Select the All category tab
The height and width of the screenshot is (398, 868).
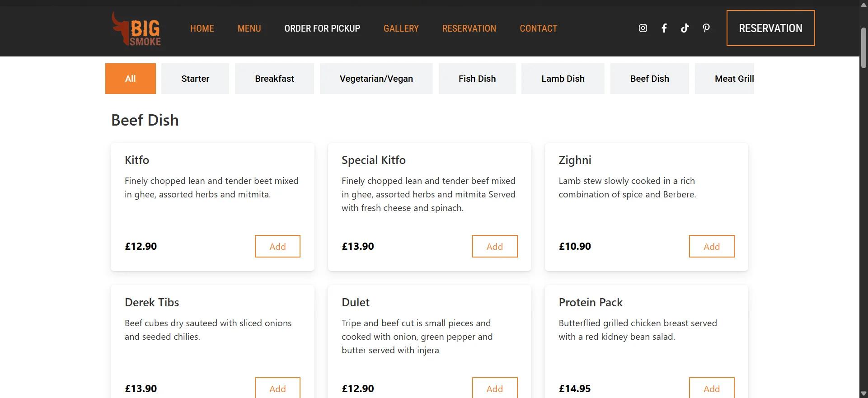coord(131,79)
